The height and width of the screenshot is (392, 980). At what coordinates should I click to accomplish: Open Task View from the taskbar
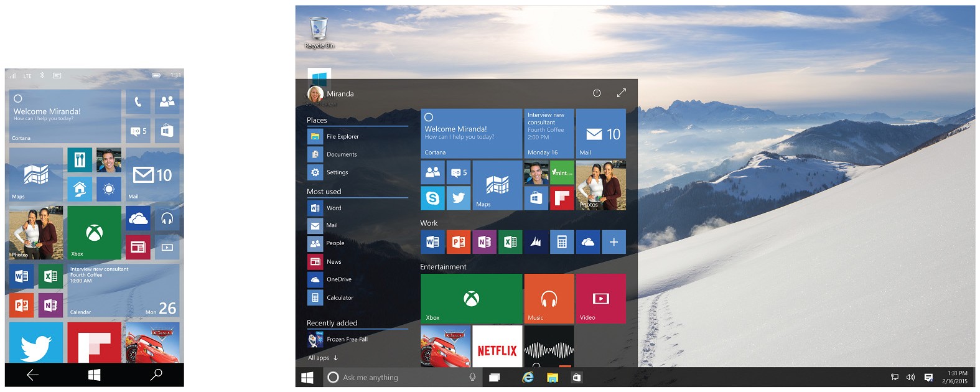(x=495, y=378)
